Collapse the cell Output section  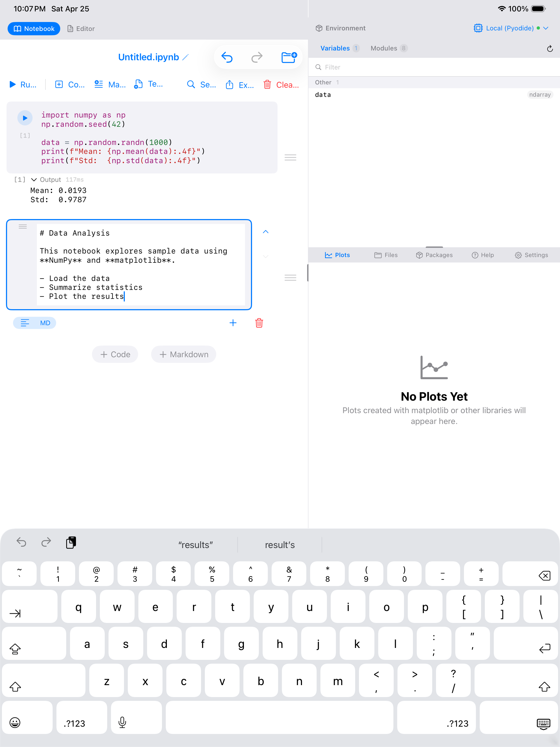[34, 180]
